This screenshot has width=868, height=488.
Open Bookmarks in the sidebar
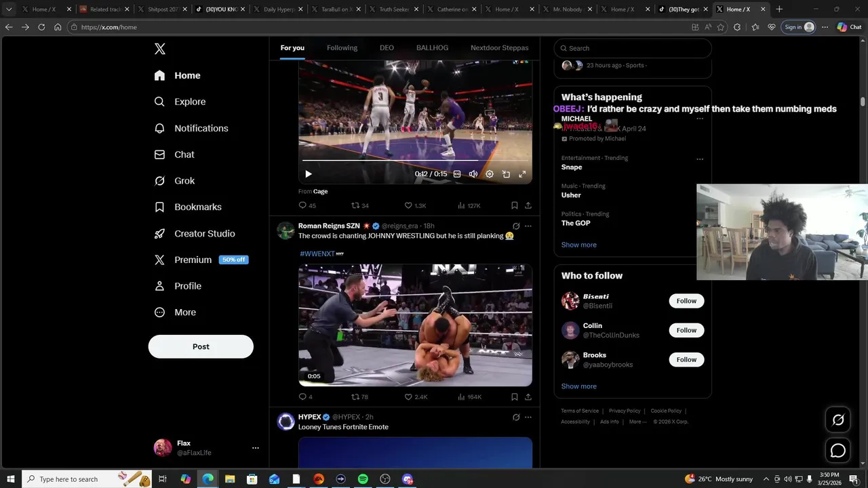pyautogui.click(x=188, y=207)
